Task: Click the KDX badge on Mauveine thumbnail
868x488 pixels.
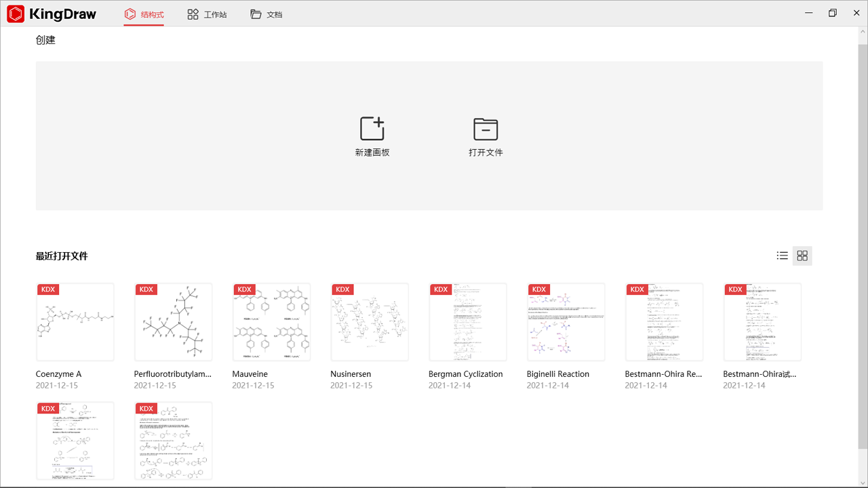Action: [244, 289]
